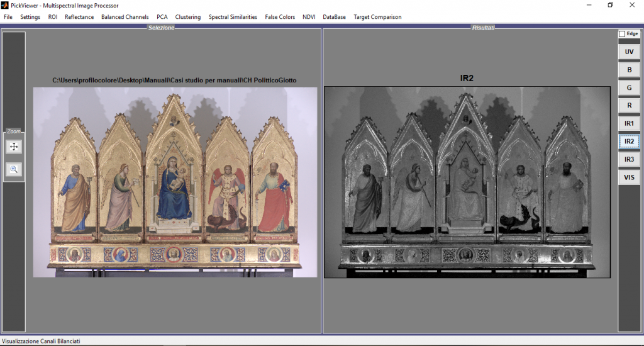
Task: Show the G (green) channel
Action: (629, 87)
